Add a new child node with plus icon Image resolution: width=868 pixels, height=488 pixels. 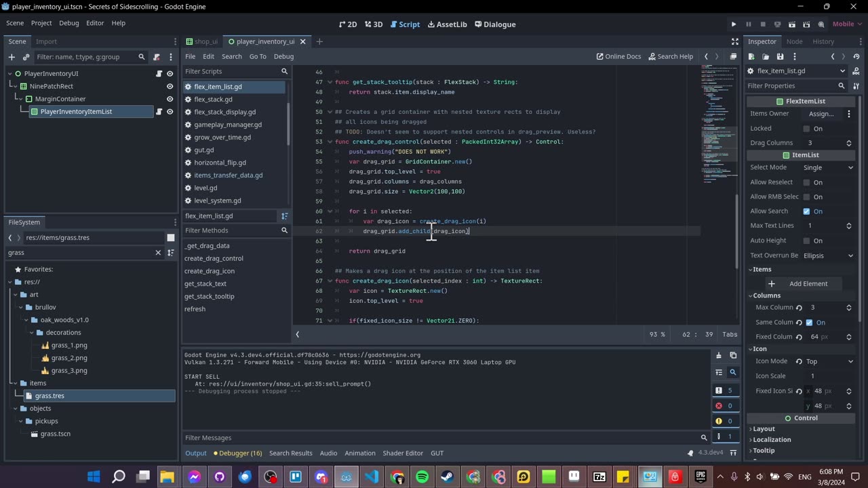point(12,57)
